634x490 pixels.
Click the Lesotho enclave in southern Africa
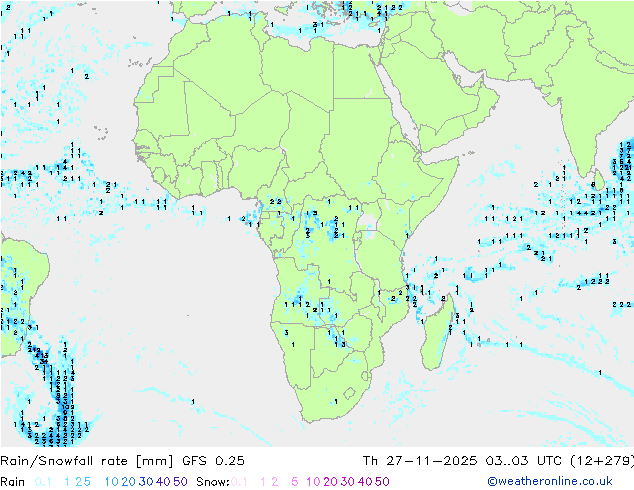(x=349, y=393)
